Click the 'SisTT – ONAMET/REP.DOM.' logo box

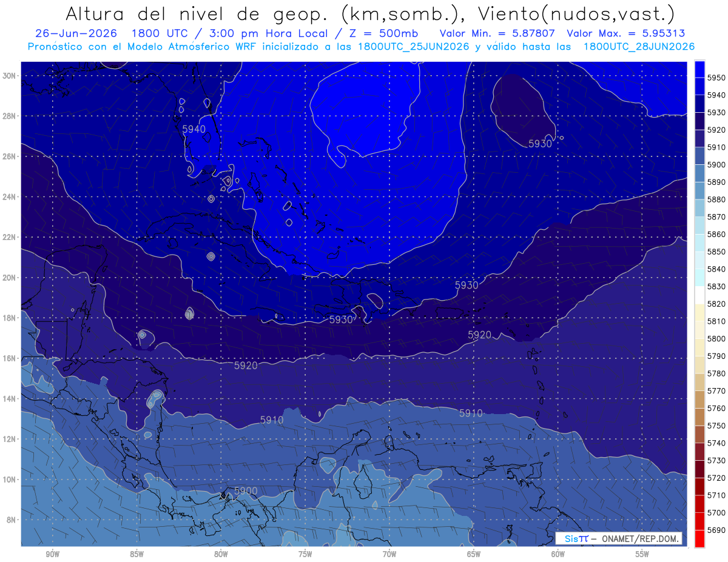pos(619,538)
